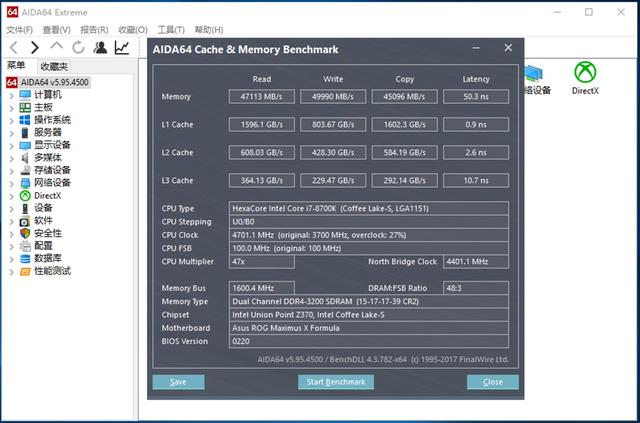Click the L2 Cache Copy 584.19 GB/s value
The image size is (640, 423).
point(404,153)
